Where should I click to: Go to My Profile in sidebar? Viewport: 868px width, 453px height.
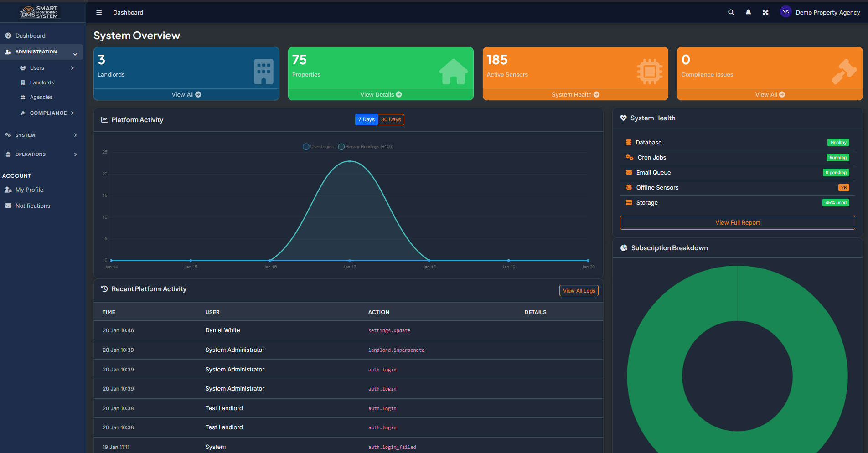tap(29, 190)
